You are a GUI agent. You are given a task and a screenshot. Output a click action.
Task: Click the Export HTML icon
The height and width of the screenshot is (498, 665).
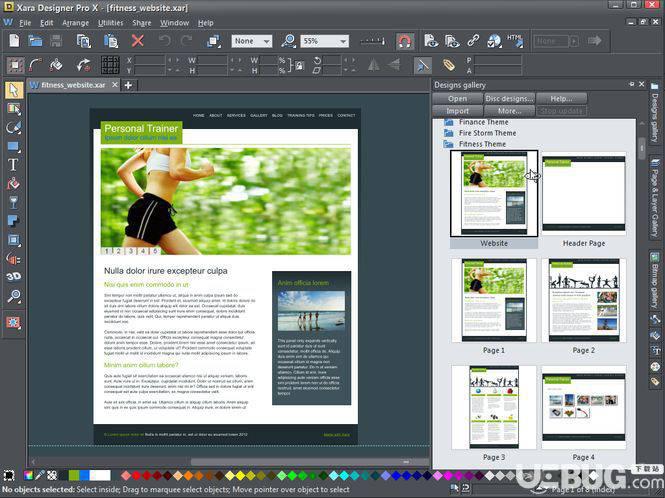click(x=515, y=41)
